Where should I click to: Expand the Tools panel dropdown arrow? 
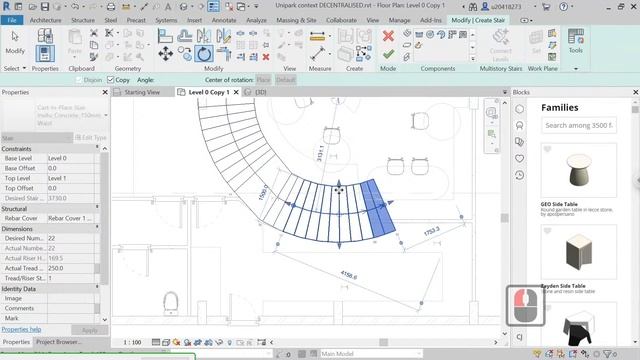[576, 69]
